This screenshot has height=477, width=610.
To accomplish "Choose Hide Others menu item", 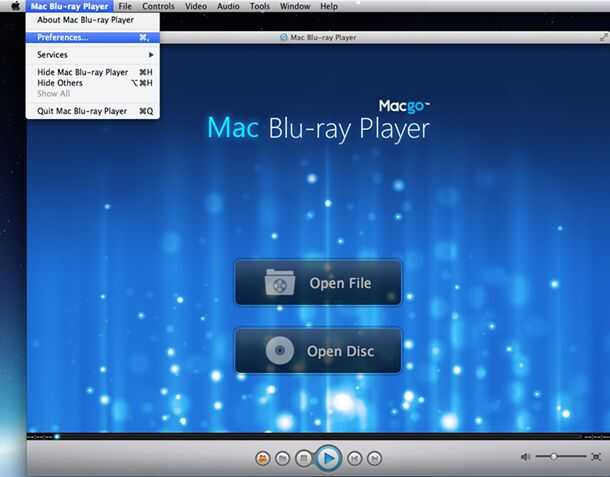I will [x=93, y=83].
